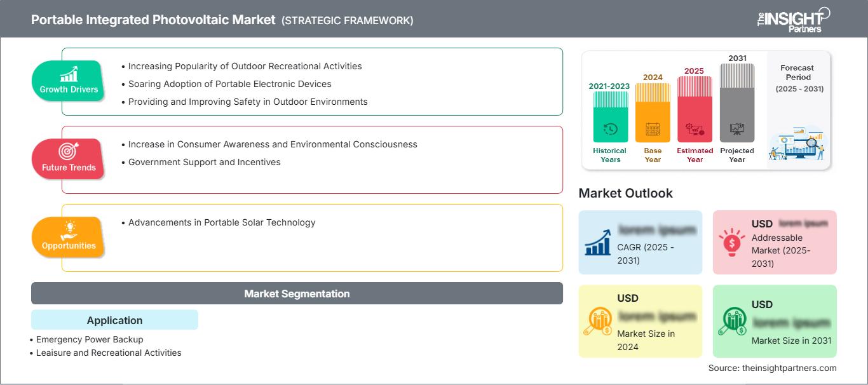Click the Projected Year presentation icon
868x385 pixels.
coord(737,129)
